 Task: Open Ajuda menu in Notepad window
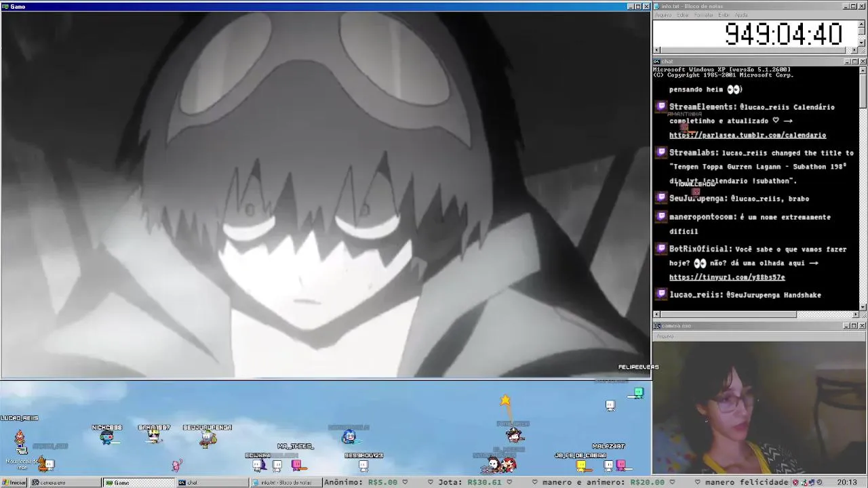pos(741,15)
